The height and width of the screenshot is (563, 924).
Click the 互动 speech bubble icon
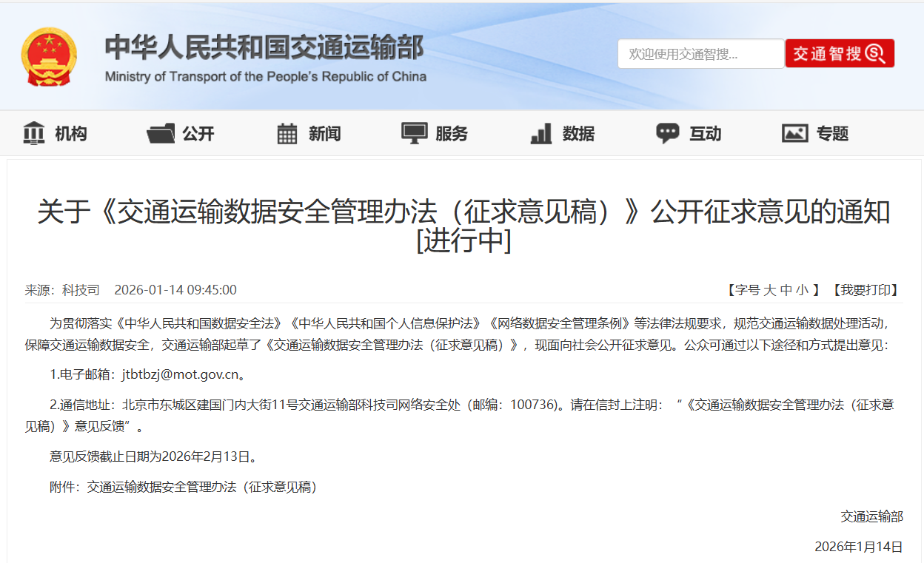(667, 131)
